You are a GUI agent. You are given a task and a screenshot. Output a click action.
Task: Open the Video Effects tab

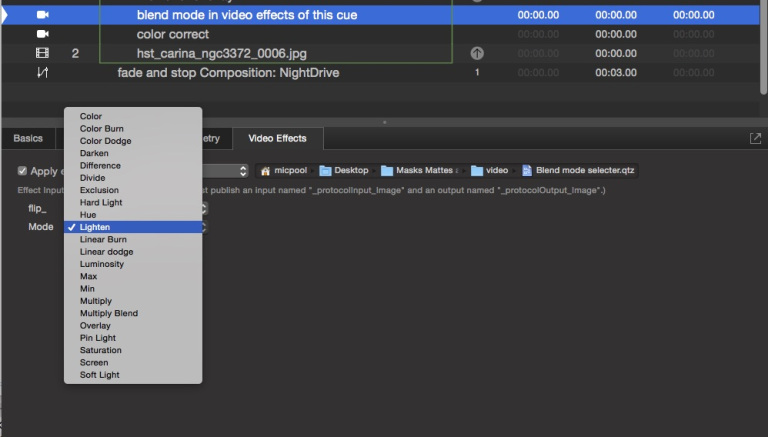coord(277,138)
